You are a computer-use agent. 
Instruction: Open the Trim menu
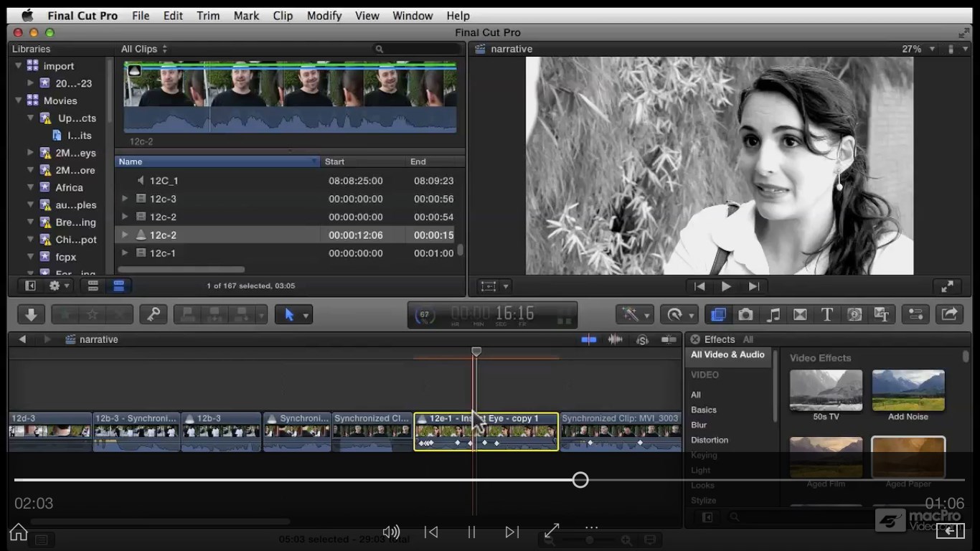coord(208,16)
